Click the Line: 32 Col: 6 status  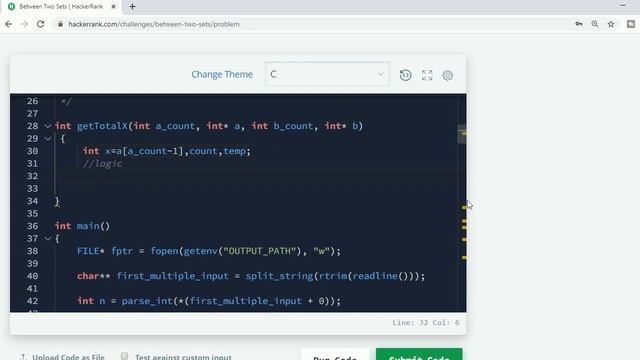click(x=426, y=322)
